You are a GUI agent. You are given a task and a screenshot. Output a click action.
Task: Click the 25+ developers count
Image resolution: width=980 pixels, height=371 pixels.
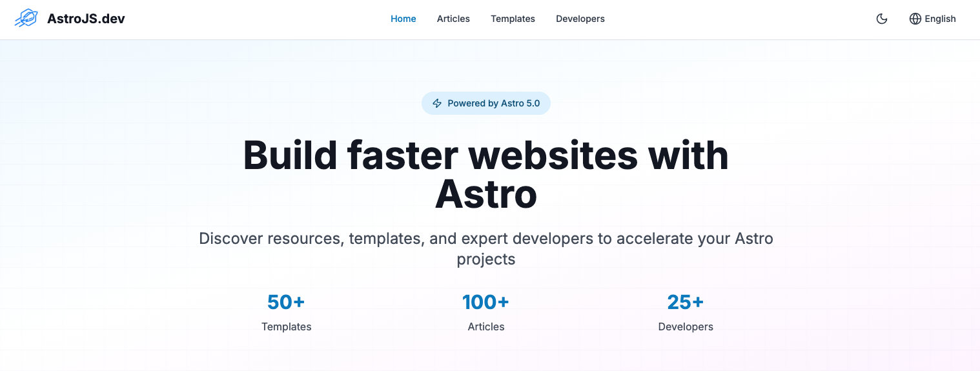coord(686,301)
